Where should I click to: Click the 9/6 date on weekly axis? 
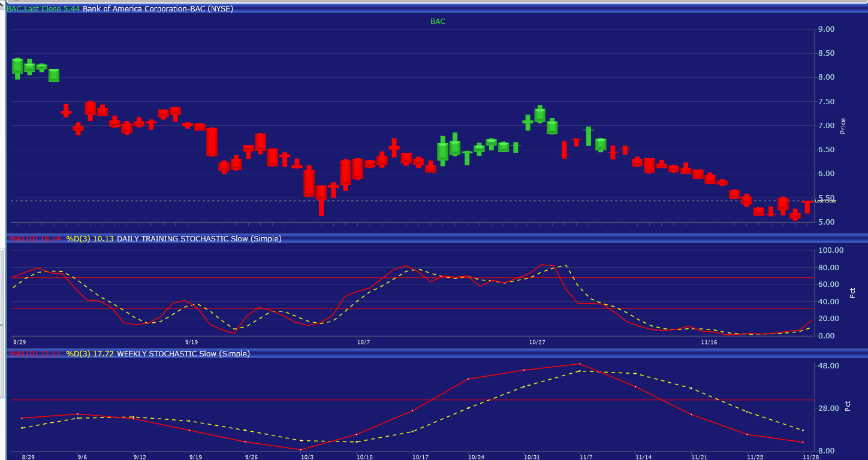click(x=82, y=457)
